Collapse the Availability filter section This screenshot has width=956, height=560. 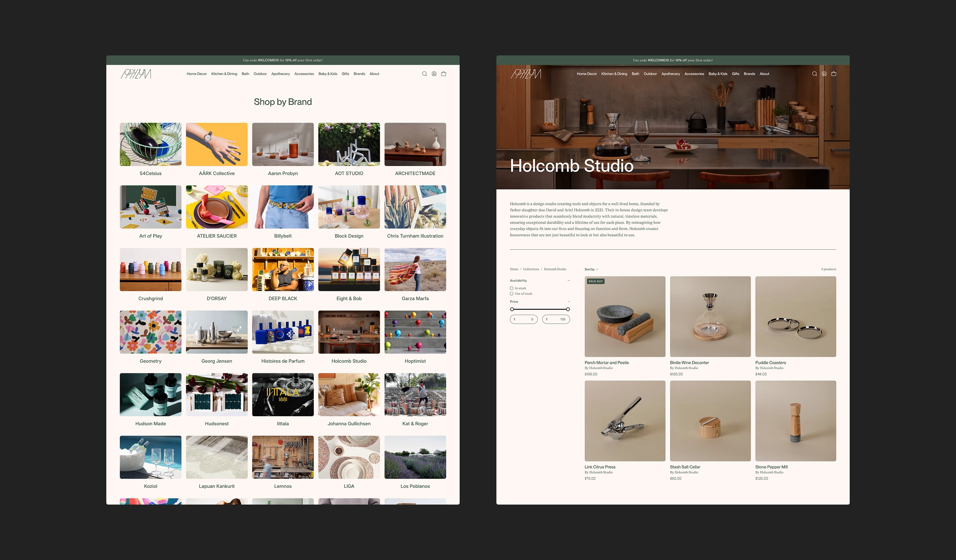click(569, 281)
